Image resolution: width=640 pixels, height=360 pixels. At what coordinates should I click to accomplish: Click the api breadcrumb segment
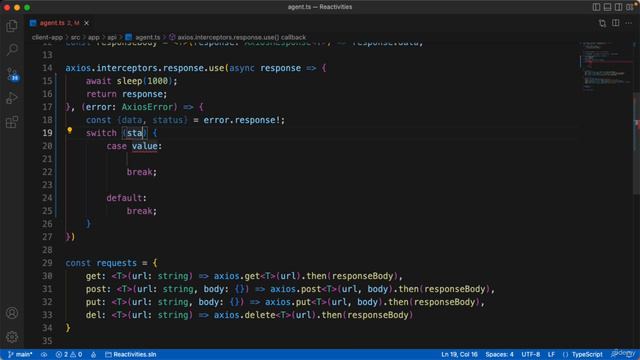tap(111, 37)
